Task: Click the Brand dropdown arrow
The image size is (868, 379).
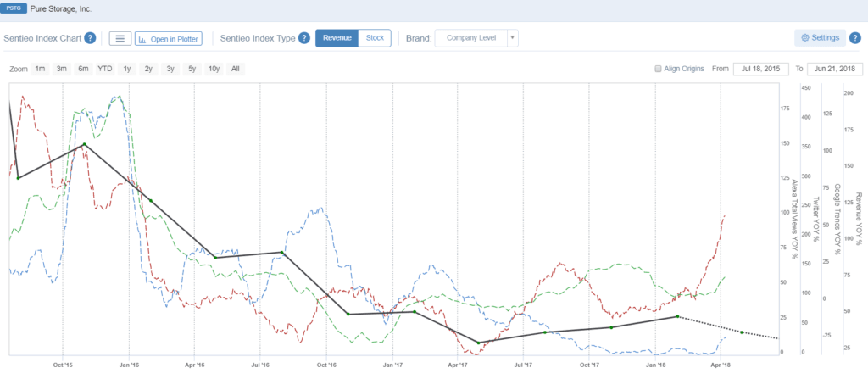Action: 512,38
